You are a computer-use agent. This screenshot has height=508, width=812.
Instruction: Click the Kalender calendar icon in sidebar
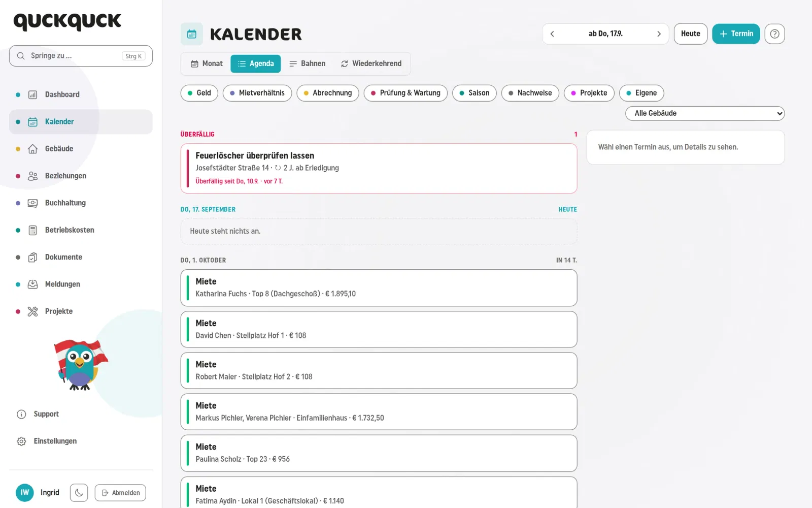tap(32, 122)
